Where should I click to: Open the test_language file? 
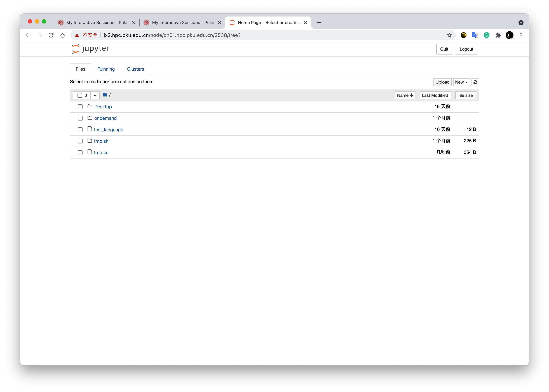click(108, 130)
